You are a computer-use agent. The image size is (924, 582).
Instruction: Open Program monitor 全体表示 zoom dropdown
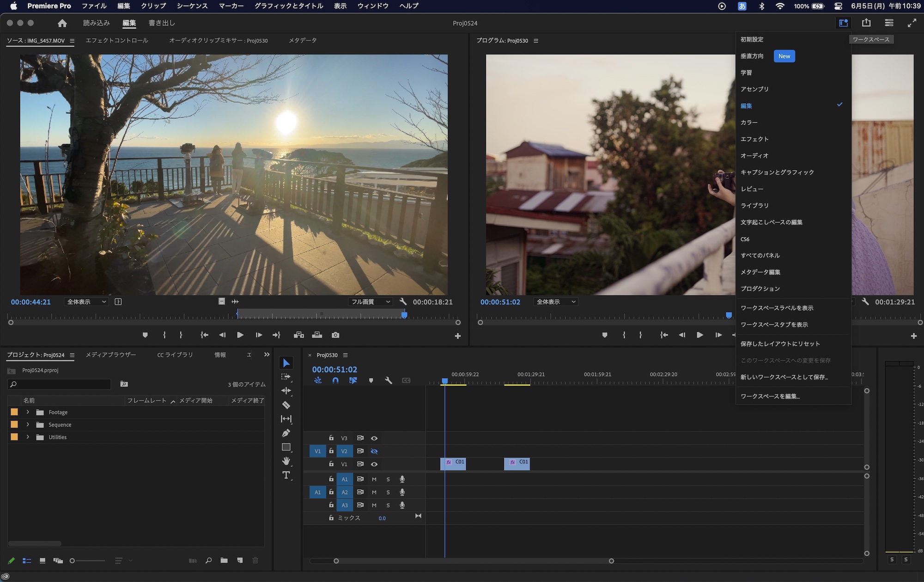[x=556, y=302]
